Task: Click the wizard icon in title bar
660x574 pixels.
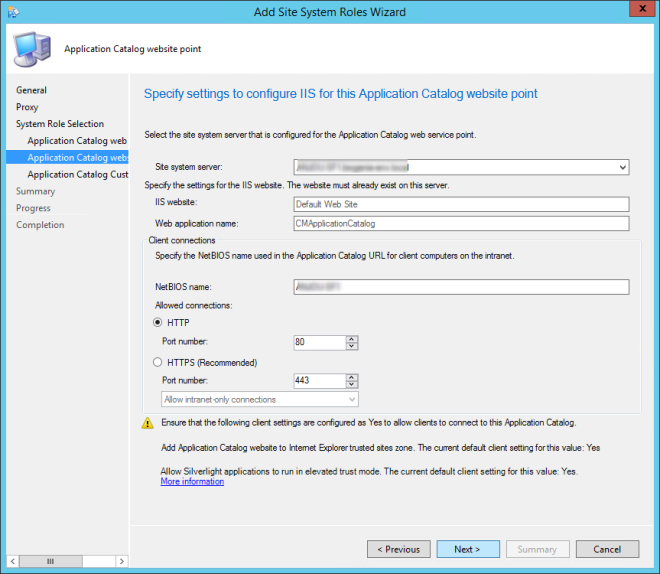Action: (x=12, y=10)
